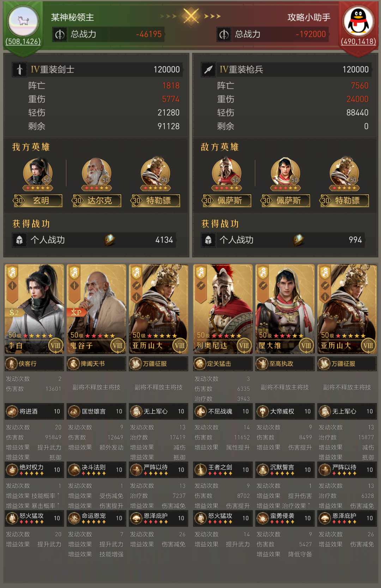The height and width of the screenshot is (588, 381).
Task: Open 沉默誓言 skill icon
Action: click(x=263, y=470)
